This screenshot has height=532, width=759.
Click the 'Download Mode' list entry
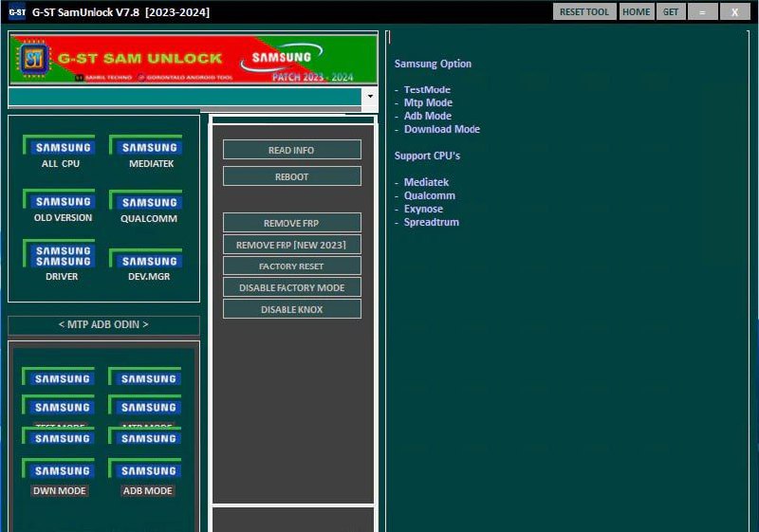click(x=442, y=129)
